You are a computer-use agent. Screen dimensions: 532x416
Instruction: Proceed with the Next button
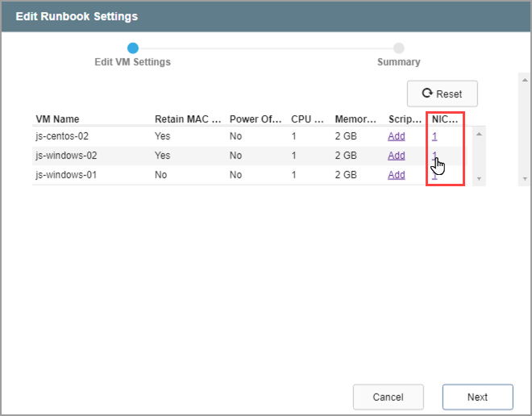click(477, 397)
